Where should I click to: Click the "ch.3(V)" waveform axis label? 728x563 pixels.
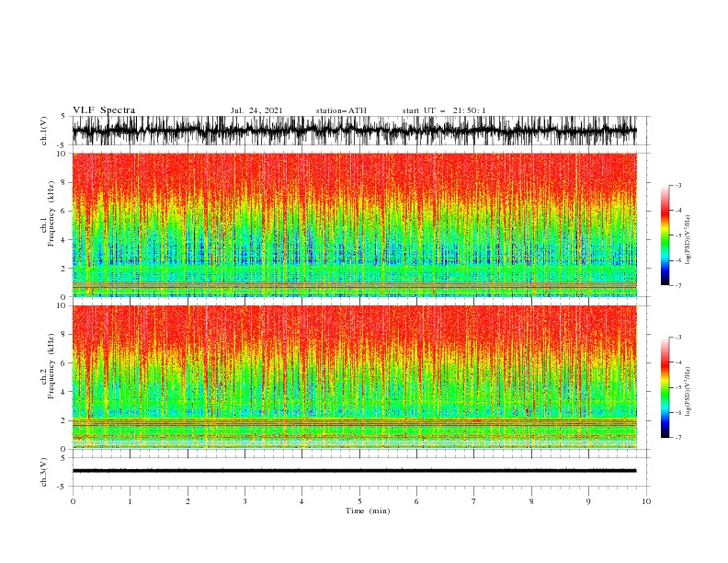tap(44, 472)
